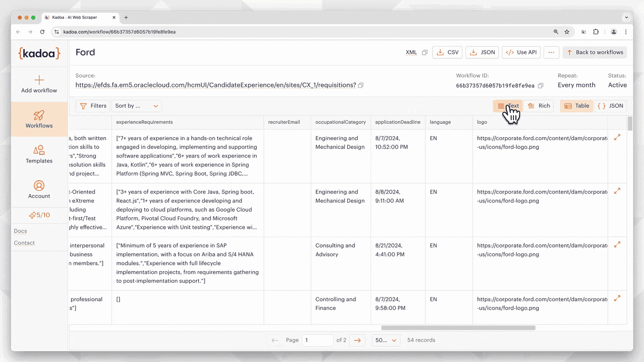Viewport: 644px width, 362px height.
Task: Copy the source URL icon
Action: tap(361, 85)
